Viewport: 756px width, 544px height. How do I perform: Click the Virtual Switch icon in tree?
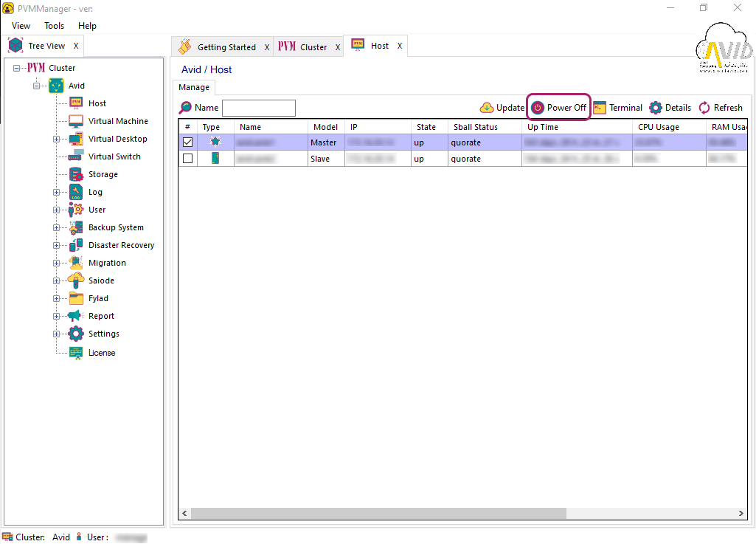click(x=76, y=156)
